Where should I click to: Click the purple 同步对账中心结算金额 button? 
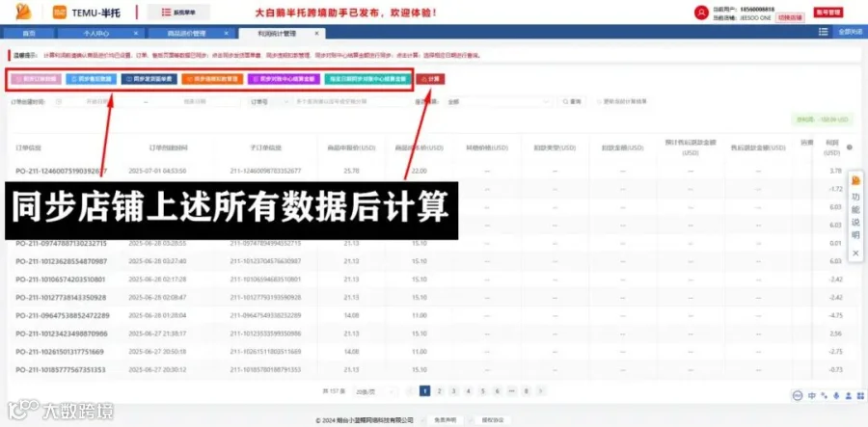[x=284, y=79]
